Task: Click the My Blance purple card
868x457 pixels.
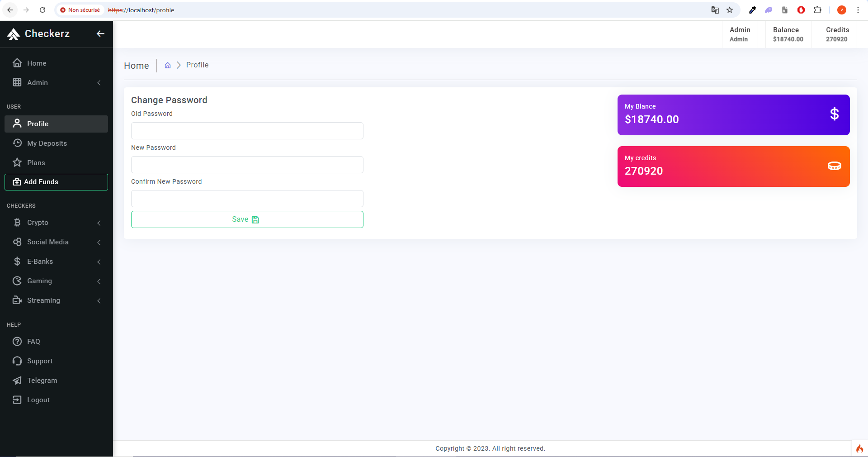Action: coord(734,115)
